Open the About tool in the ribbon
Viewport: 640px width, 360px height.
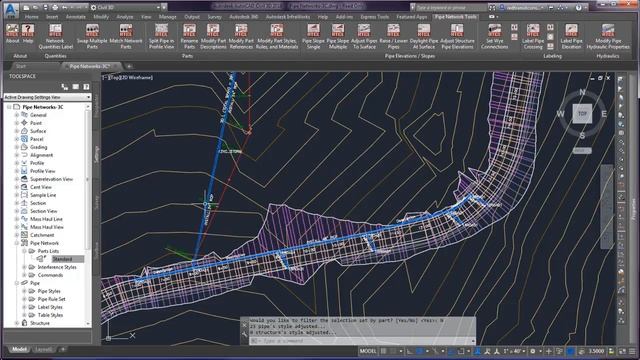[12, 33]
